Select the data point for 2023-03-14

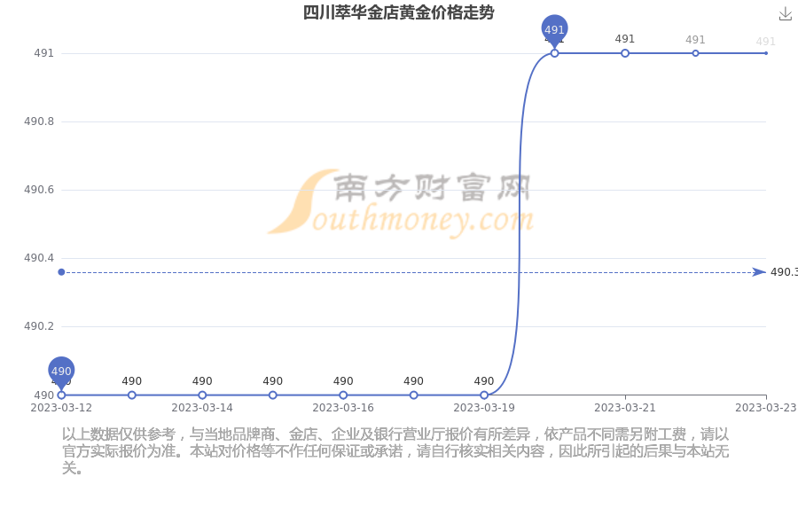(202, 395)
